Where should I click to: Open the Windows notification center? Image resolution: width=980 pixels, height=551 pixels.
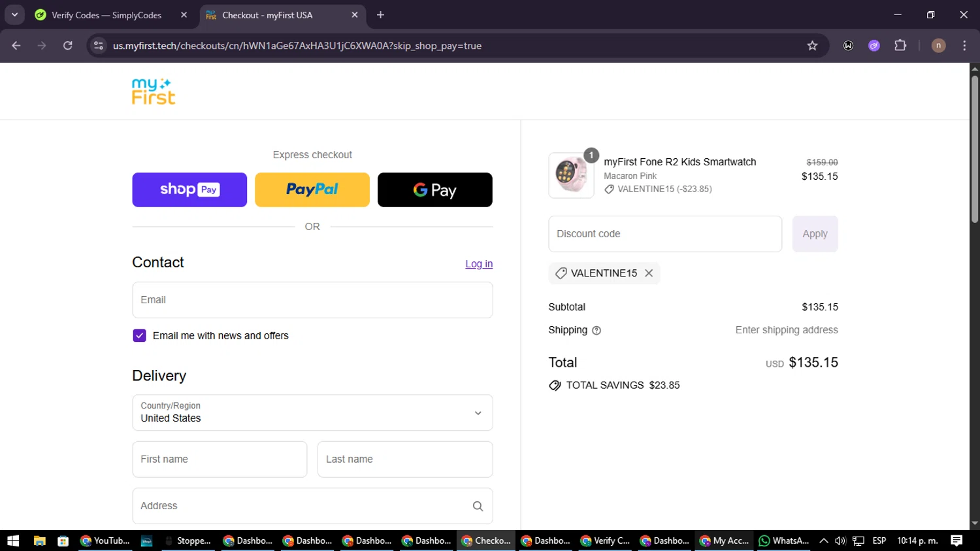click(x=957, y=541)
